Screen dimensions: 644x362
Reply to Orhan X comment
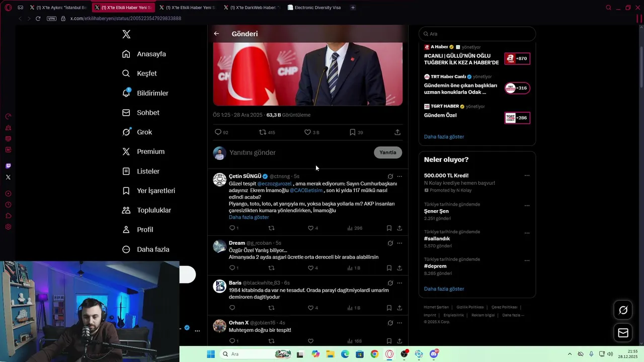pyautogui.click(x=232, y=341)
